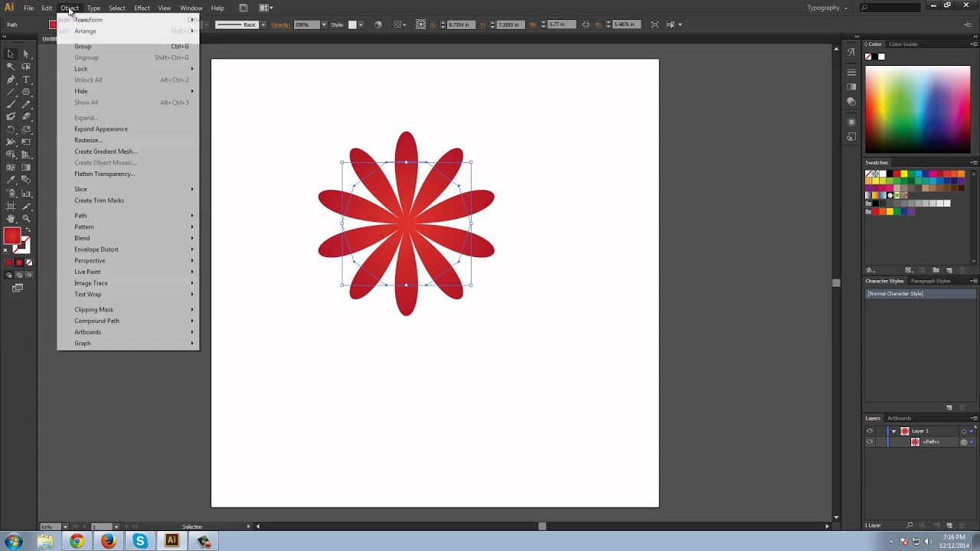
Task: Select [Normal Character Style] entry
Action: pos(921,294)
